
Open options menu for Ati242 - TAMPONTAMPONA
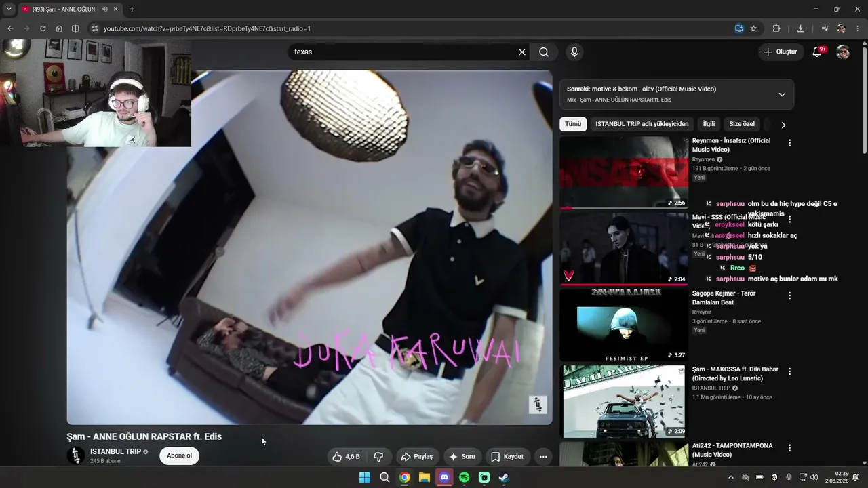point(789,448)
